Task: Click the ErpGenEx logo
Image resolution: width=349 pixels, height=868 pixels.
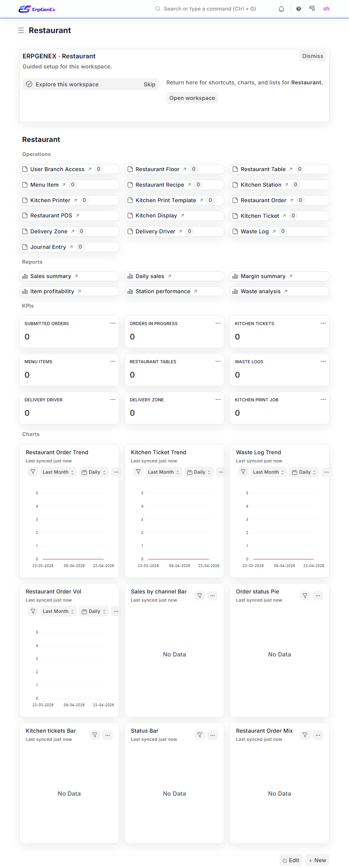Action: click(x=37, y=9)
